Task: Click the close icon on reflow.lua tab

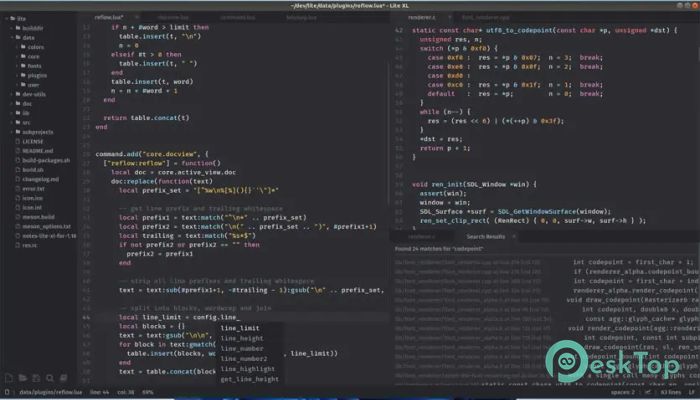Action: point(137,17)
